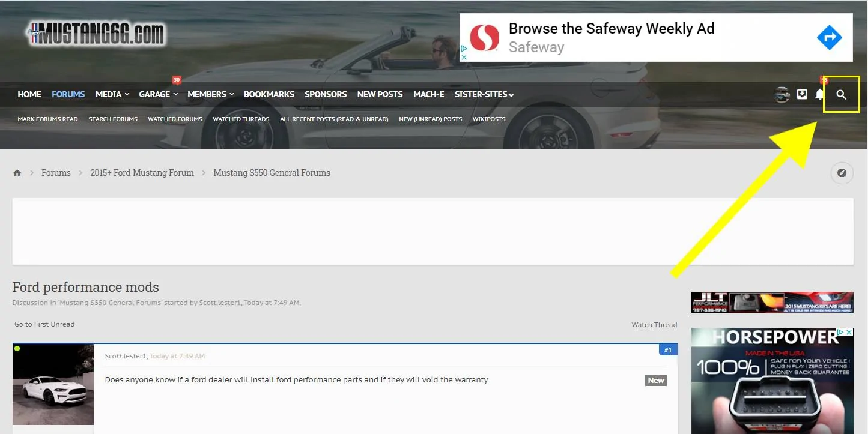Viewport: 868px width, 434px height.
Task: Click Browse the Safeway Weekly Ad text
Action: click(612, 28)
